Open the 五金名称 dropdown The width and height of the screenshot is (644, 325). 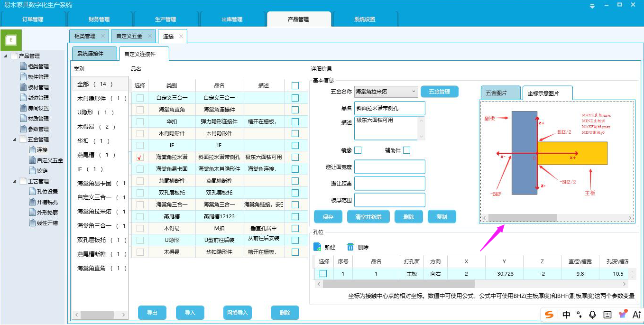[x=414, y=92]
